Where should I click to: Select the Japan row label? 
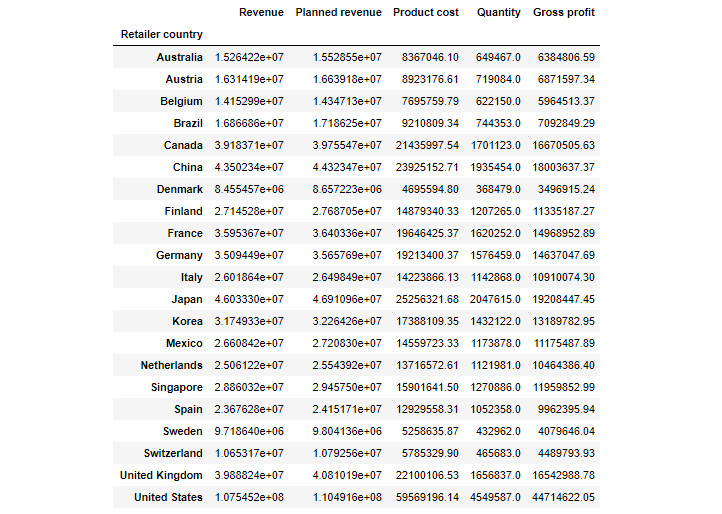coord(186,300)
